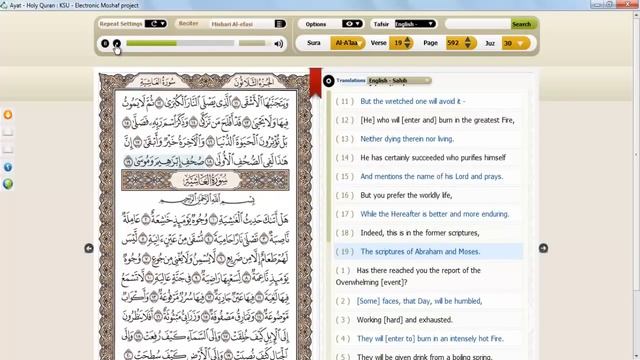This screenshot has height=360, width=640.
Task: Decrease the Verse number
Action: pos(407,46)
